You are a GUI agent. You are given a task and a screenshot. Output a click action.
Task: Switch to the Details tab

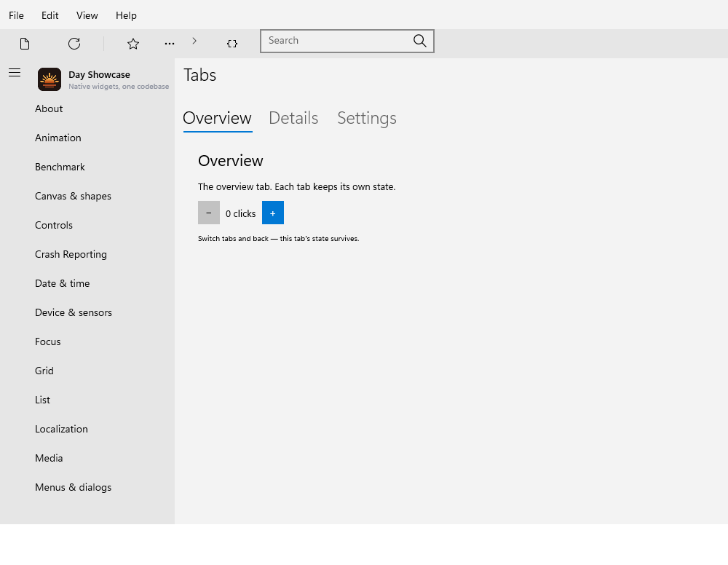pyautogui.click(x=293, y=118)
